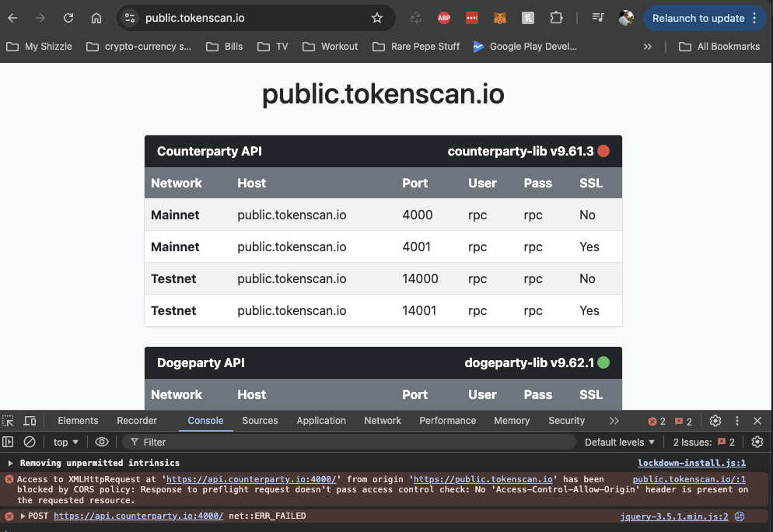View site information icon in address bar

(x=130, y=18)
